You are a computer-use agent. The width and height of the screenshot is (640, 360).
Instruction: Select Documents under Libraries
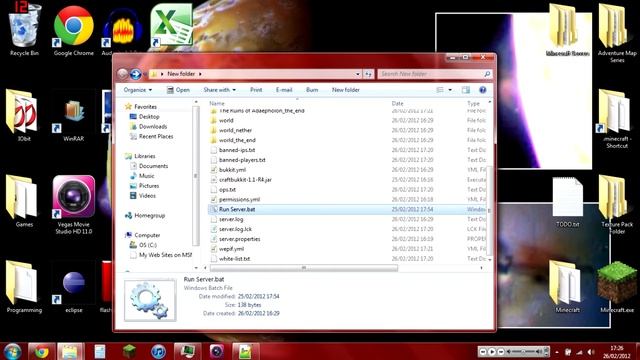click(x=149, y=166)
